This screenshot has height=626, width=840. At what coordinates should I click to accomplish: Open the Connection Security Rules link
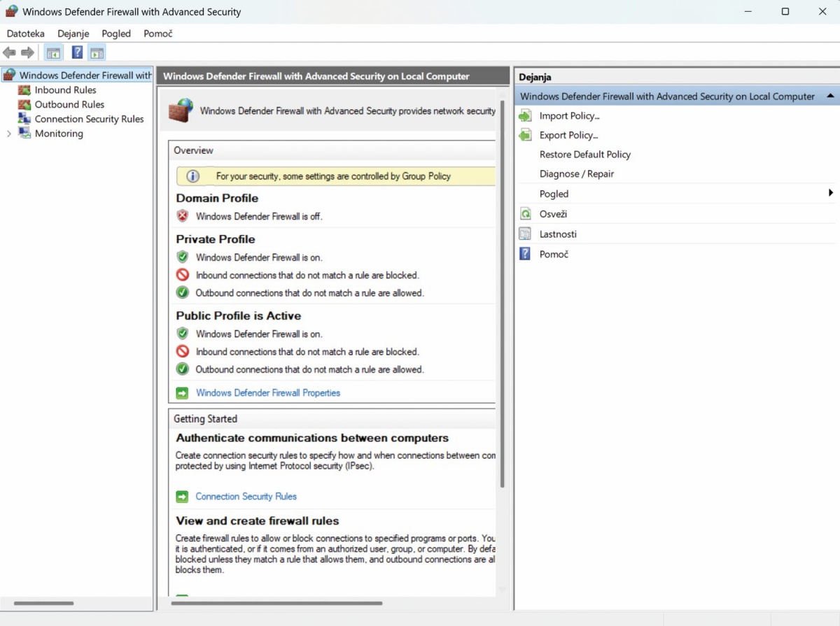(246, 497)
